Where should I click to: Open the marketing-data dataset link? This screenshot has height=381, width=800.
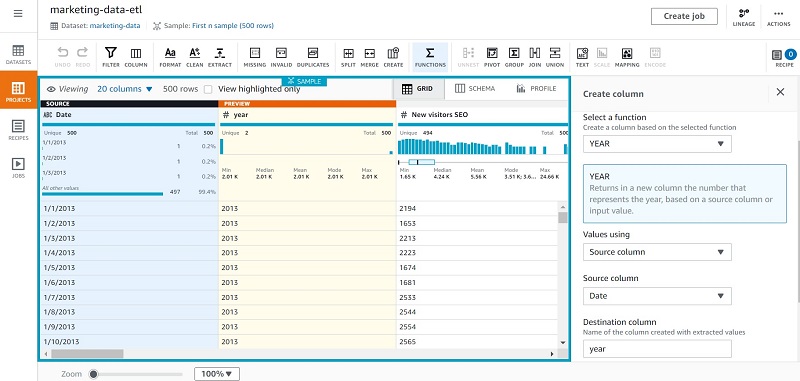click(115, 26)
